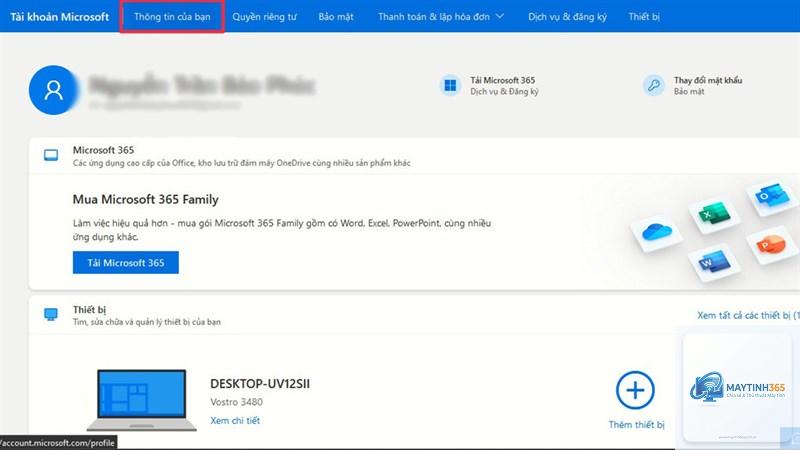Click the PowerPoint app icon
The width and height of the screenshot is (800, 450).
click(x=771, y=244)
